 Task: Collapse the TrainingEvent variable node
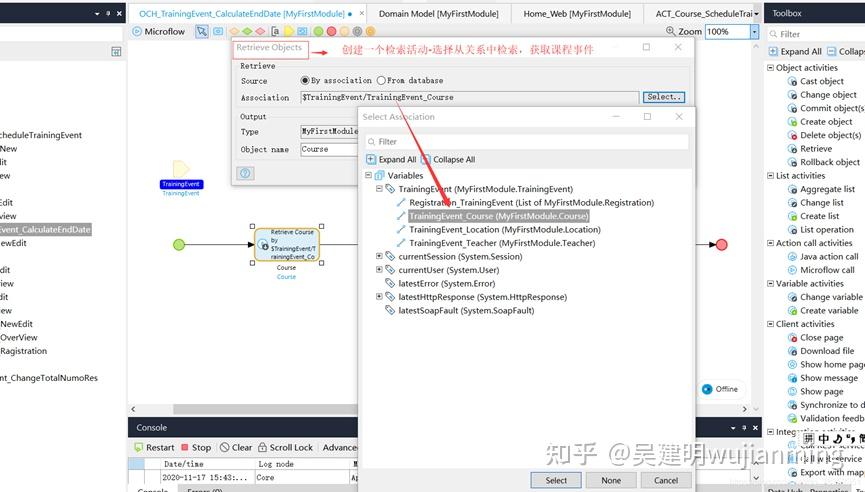379,189
